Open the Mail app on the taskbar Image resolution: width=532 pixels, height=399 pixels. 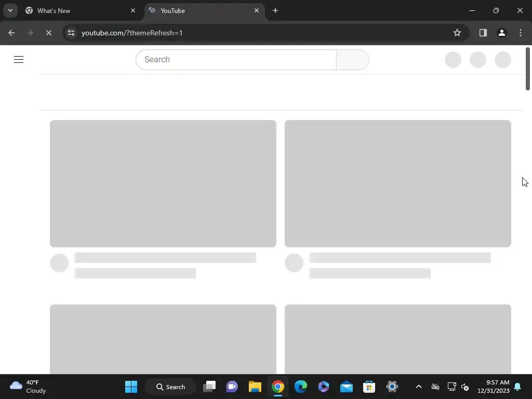(346, 387)
